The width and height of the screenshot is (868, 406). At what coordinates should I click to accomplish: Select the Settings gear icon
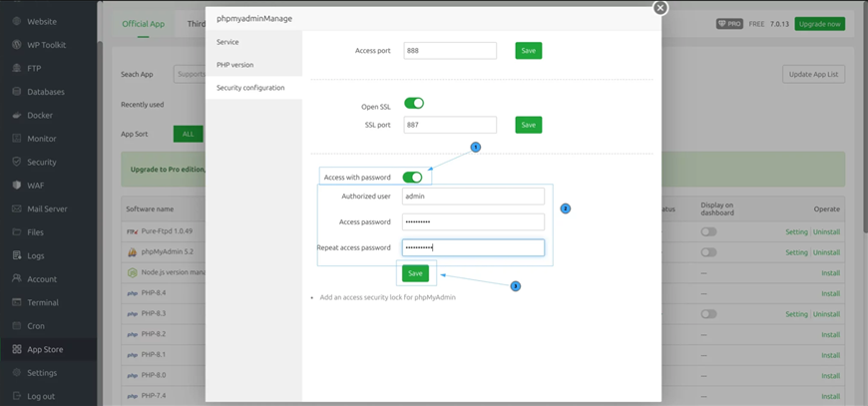17,373
